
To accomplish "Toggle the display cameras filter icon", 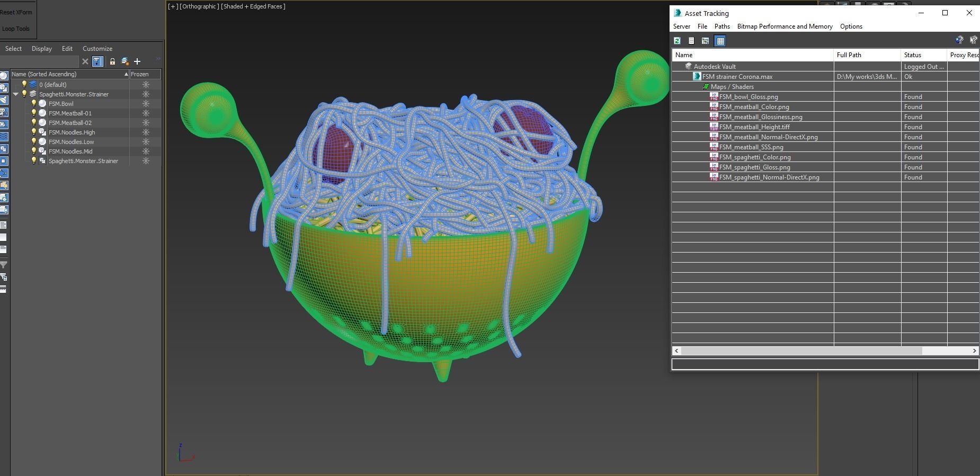I will pos(4,112).
